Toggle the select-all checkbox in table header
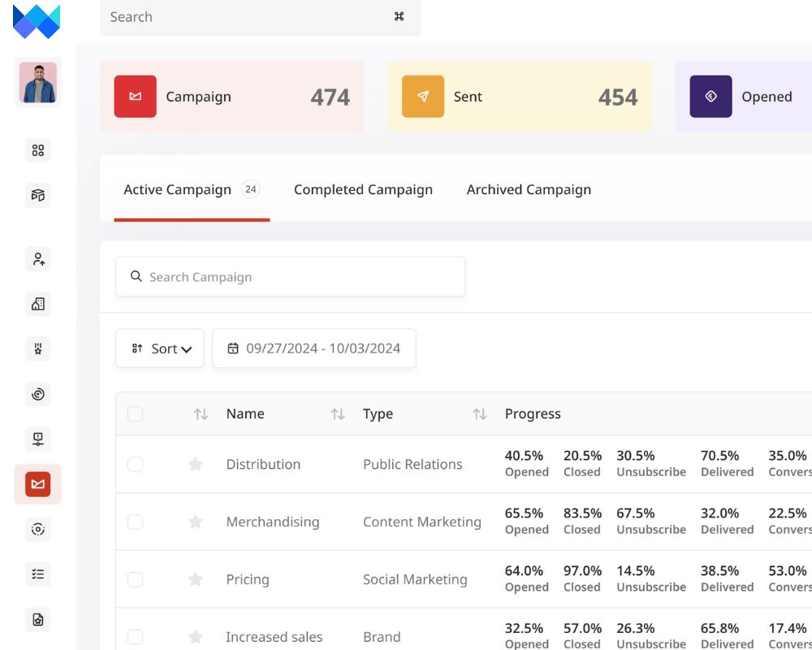The width and height of the screenshot is (812, 650). click(135, 414)
